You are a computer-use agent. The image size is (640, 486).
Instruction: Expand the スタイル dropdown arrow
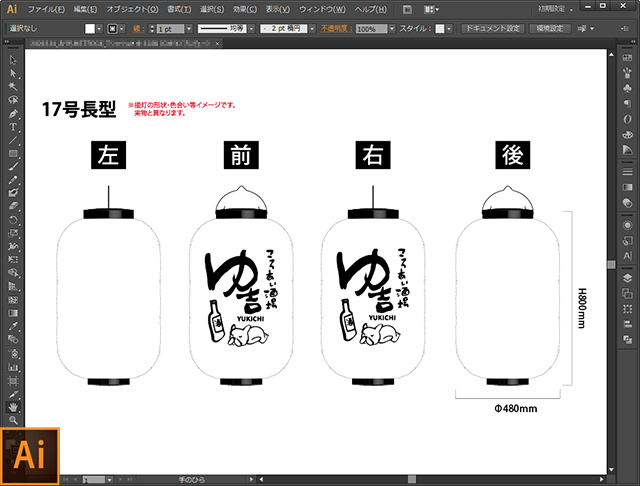point(449,29)
